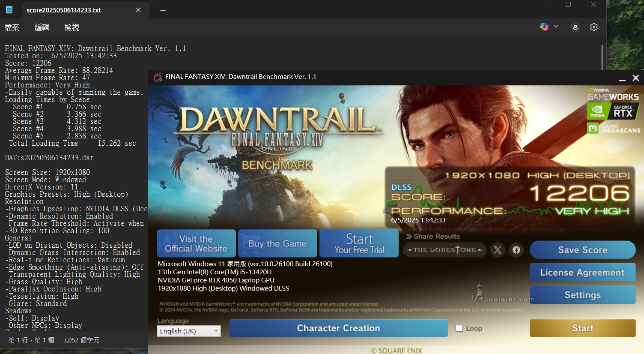Click the Graphics Presets: High (Desktop) line
This screenshot has height=354, width=644.
click(66, 194)
